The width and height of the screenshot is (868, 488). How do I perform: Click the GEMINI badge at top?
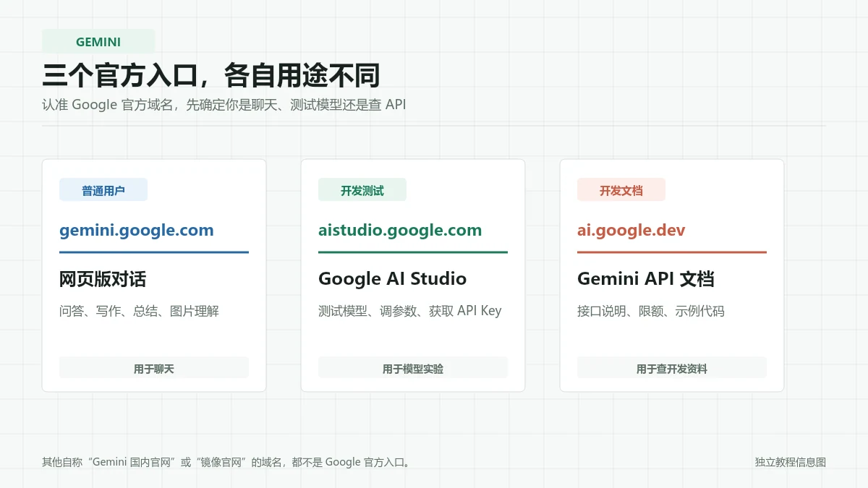[x=98, y=41]
